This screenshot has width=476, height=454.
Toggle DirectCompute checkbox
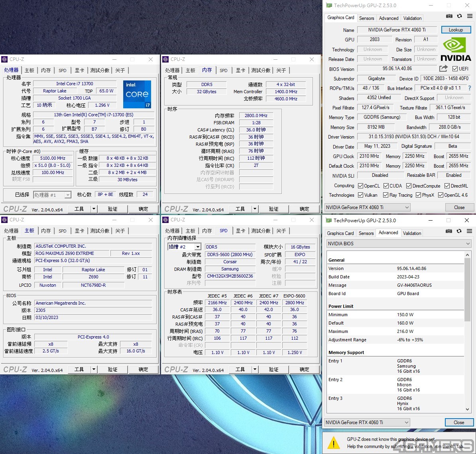click(409, 186)
